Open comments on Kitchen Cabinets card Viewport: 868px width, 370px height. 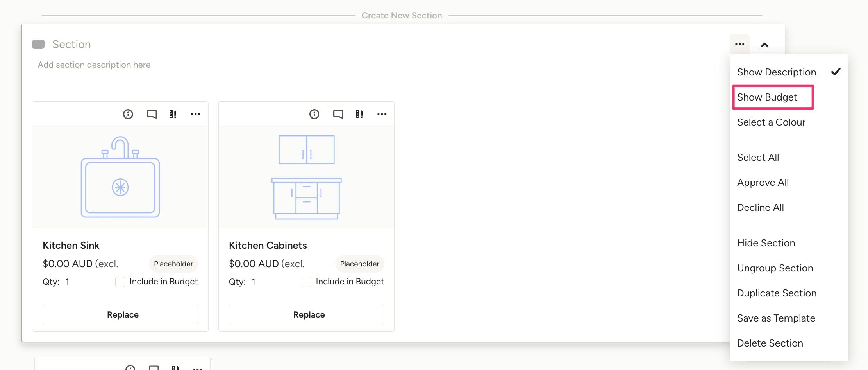tap(338, 114)
